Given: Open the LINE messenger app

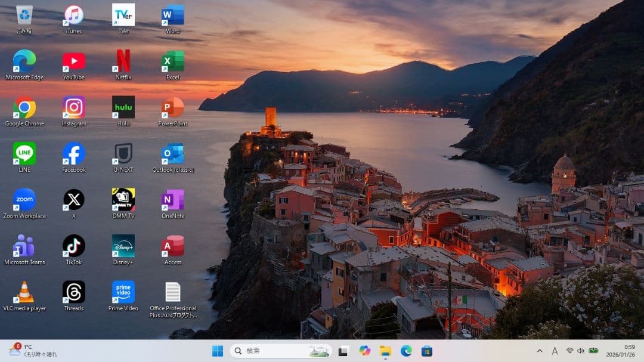Looking at the screenshot, I should click(x=24, y=153).
